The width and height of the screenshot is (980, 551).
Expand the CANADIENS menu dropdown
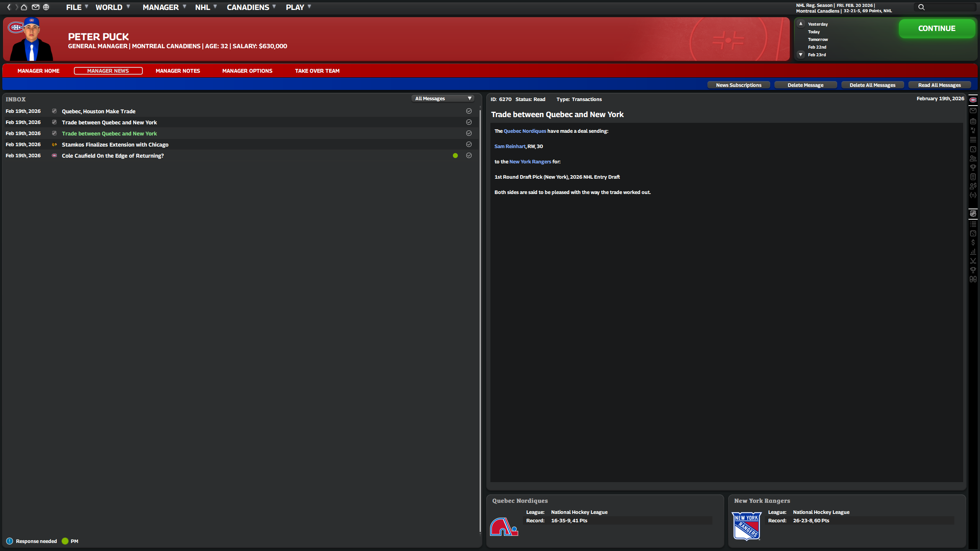click(x=251, y=7)
